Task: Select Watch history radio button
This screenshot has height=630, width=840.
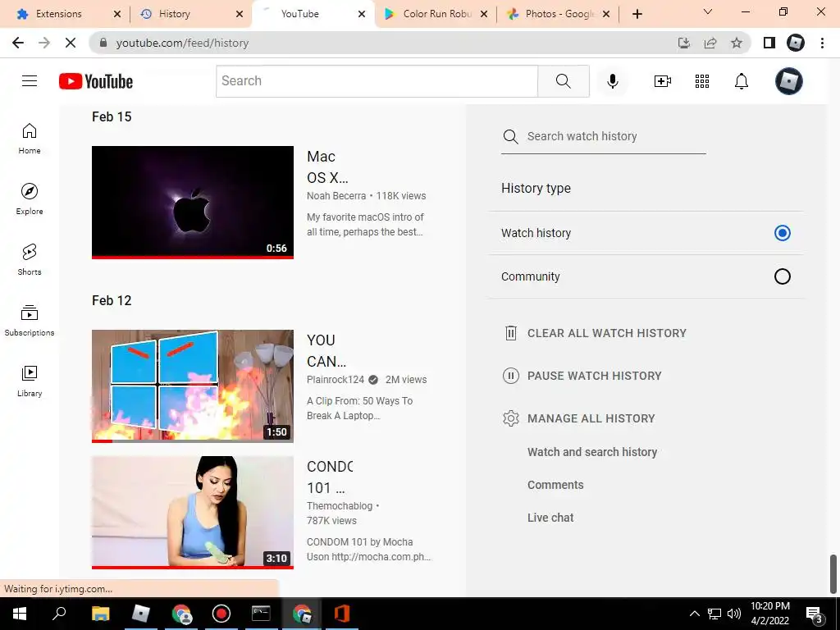Action: click(x=782, y=233)
